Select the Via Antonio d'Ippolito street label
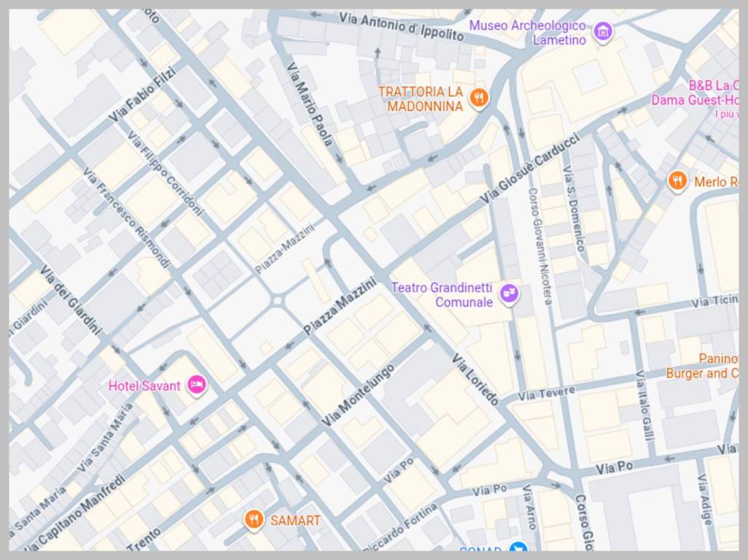 [x=401, y=26]
